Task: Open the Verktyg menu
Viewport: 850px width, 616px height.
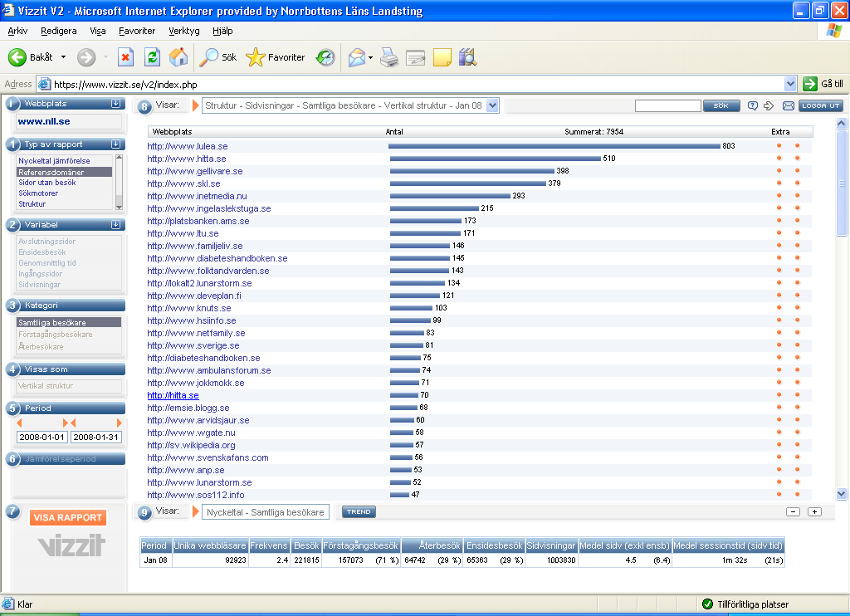Action: point(184,31)
